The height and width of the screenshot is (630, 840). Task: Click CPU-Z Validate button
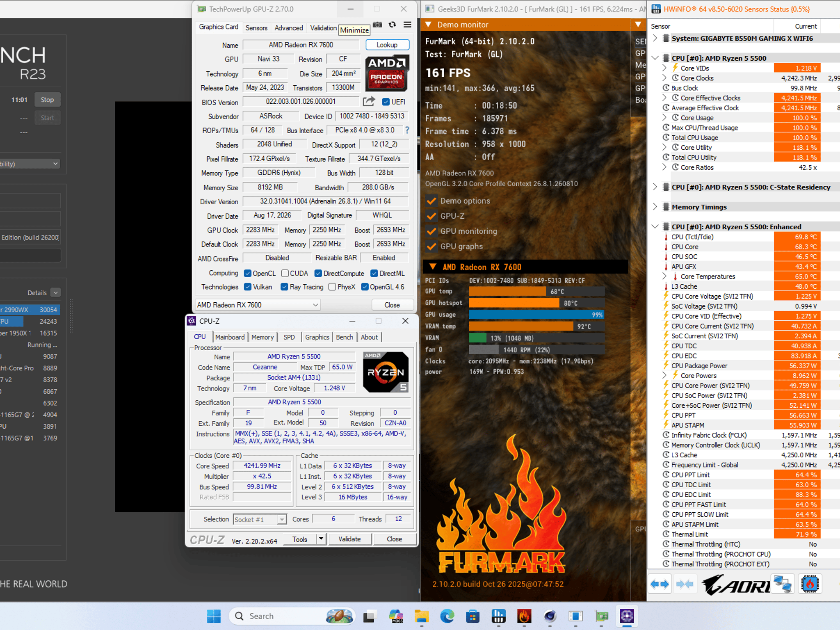349,539
